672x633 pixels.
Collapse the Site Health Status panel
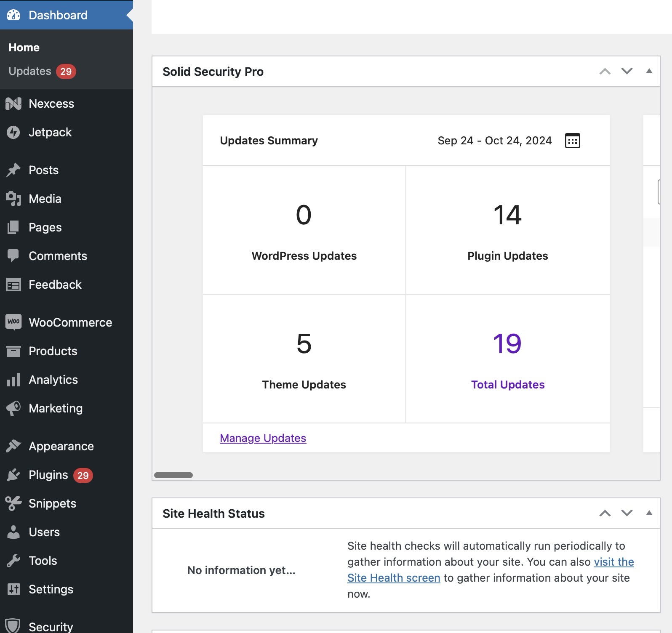tap(649, 513)
